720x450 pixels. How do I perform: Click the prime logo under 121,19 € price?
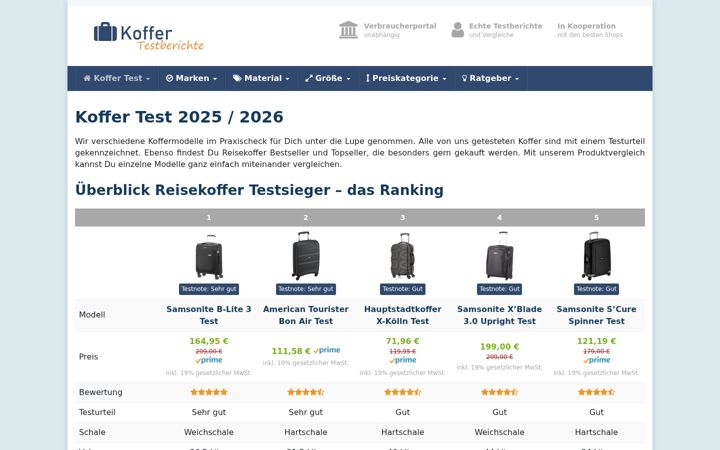tap(596, 360)
